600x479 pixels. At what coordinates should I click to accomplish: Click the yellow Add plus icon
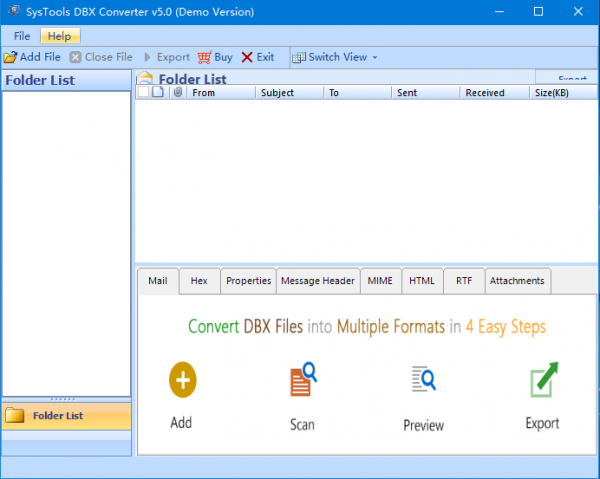pyautogui.click(x=183, y=380)
